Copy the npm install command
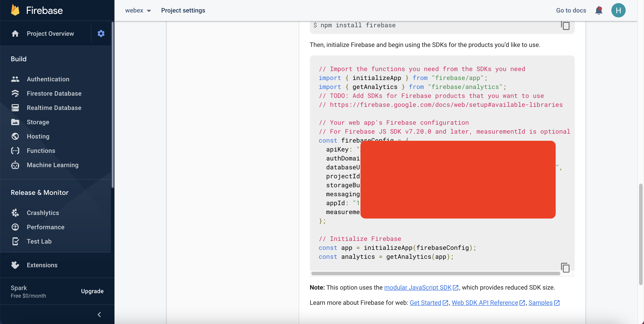The width and height of the screenshot is (644, 324). pos(565,25)
